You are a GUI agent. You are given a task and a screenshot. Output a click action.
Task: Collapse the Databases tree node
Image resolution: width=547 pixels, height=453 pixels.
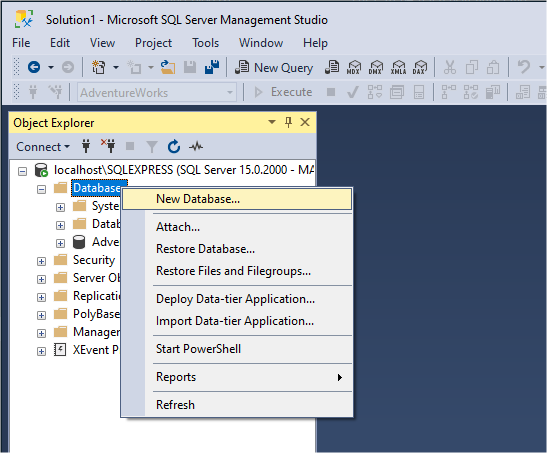[x=42, y=189]
